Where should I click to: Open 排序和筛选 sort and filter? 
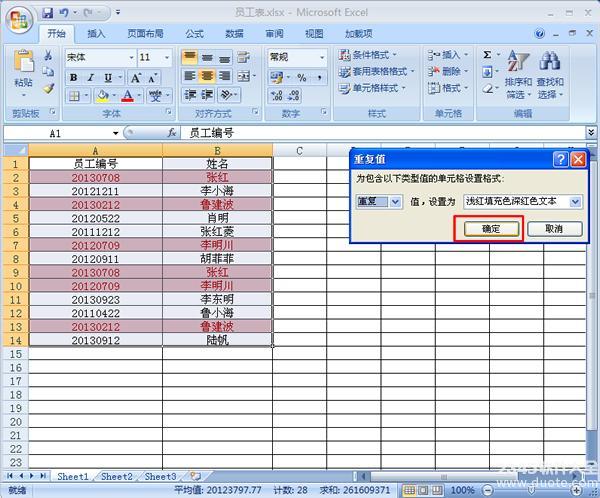click(x=518, y=75)
